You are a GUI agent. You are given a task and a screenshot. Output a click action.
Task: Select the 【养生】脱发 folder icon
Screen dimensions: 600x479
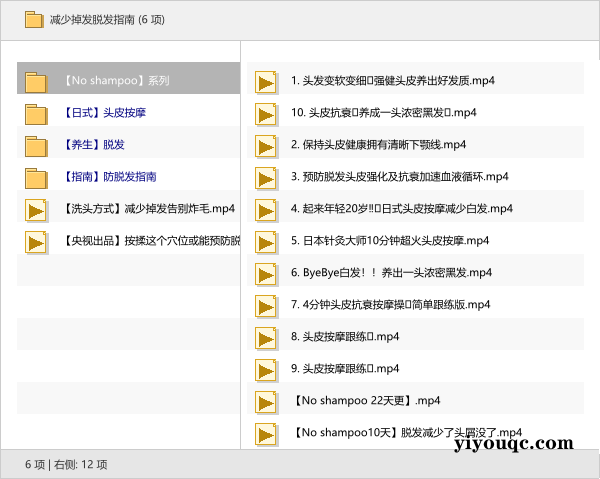(36, 145)
